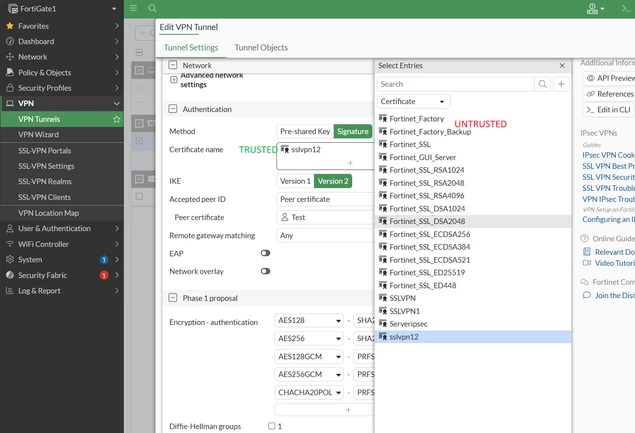Enable the EAP toggle switch

pyautogui.click(x=265, y=253)
